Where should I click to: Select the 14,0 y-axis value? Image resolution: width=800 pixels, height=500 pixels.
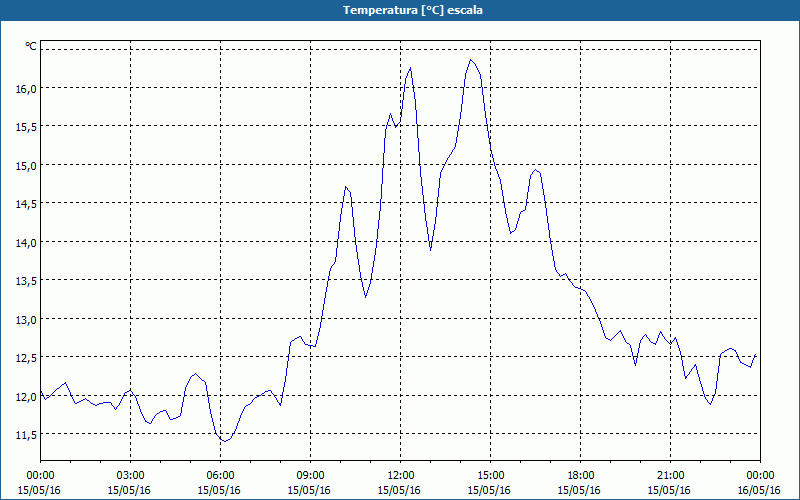click(x=26, y=243)
